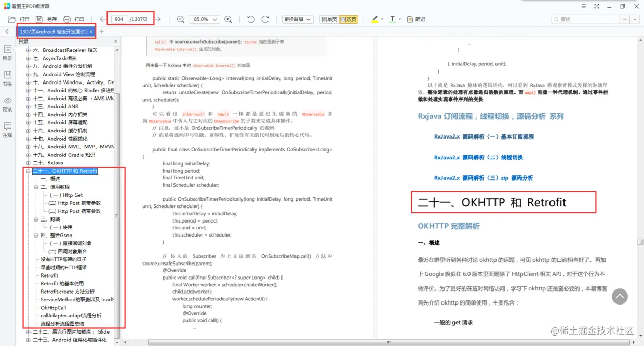The height and width of the screenshot is (346, 644).
Task: Rotate the page clockwise
Action: point(265,19)
